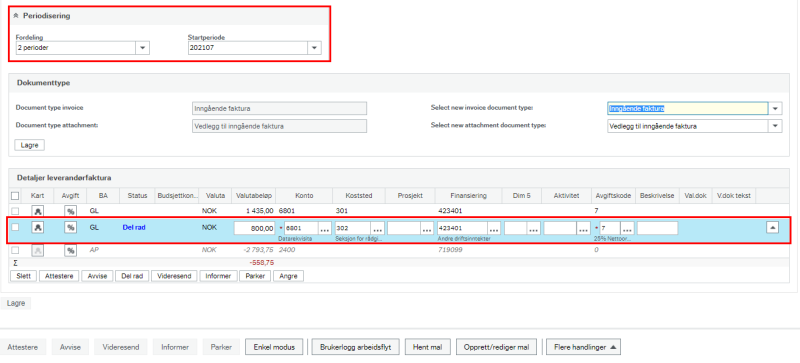
Task: Open the Startperiode dropdown arrow
Action: coord(314,48)
